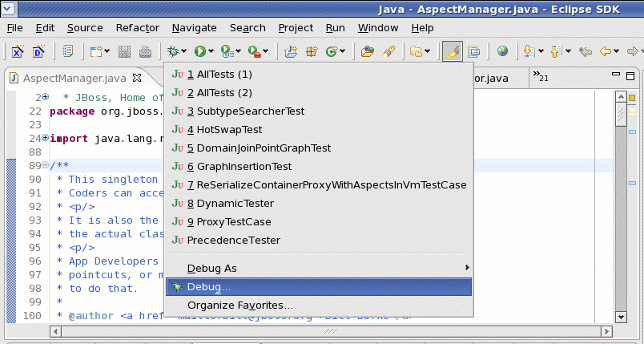Open the folder task icon dropdown arrow
Image resolution: width=644 pixels, height=344 pixels.
tap(427, 51)
